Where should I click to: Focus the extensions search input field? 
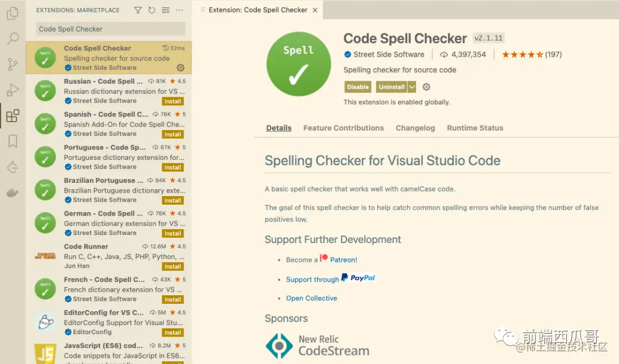pyautogui.click(x=111, y=29)
